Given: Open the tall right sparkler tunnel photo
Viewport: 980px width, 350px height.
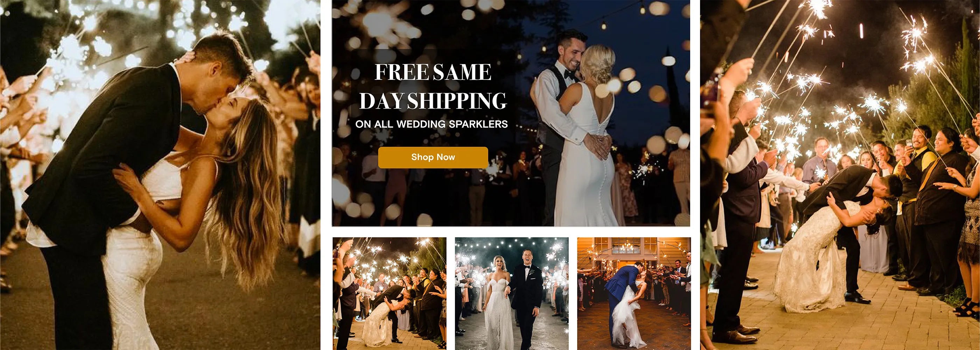Looking at the screenshot, I should coord(840,175).
